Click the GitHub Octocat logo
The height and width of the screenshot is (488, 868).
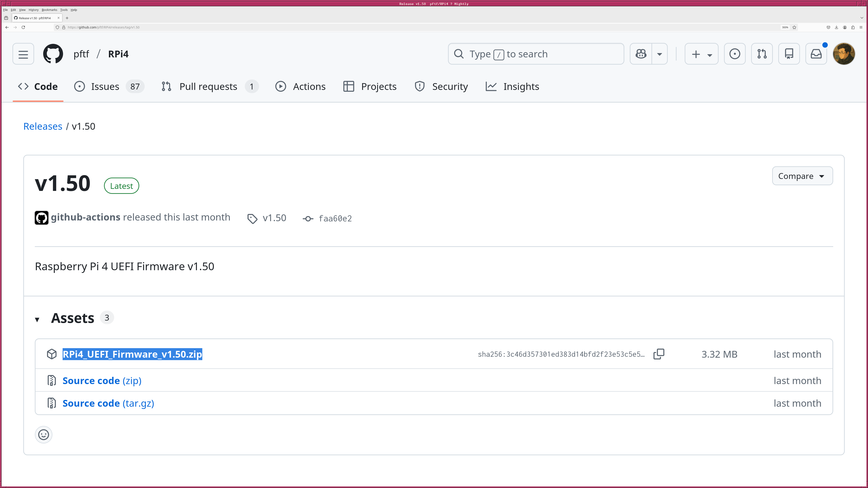click(x=53, y=54)
